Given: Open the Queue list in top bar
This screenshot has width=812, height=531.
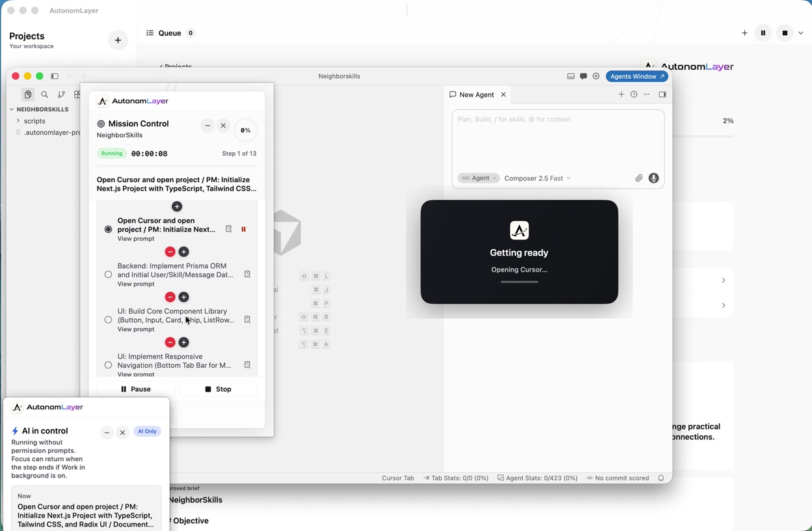Looking at the screenshot, I should coord(170,33).
